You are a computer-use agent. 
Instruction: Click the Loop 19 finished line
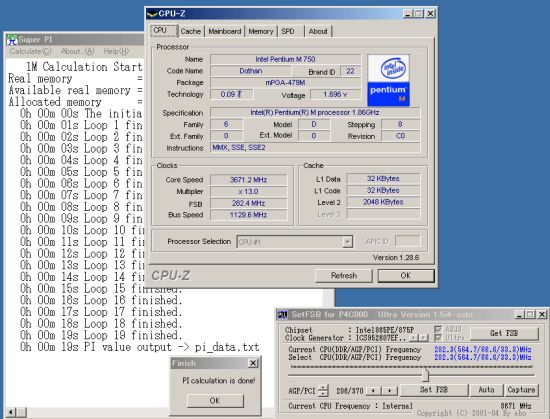coord(101,335)
